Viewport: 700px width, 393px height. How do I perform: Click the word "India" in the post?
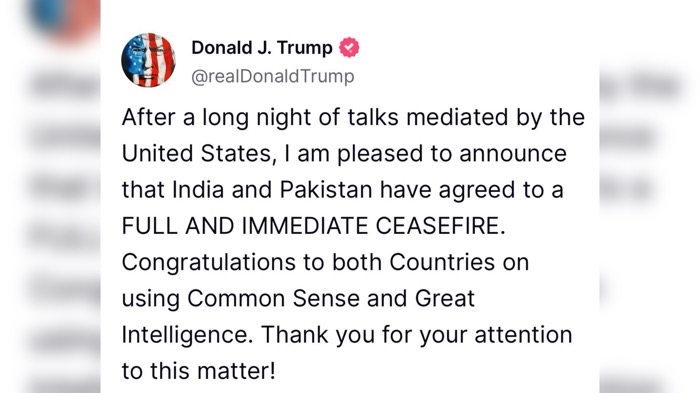click(198, 189)
